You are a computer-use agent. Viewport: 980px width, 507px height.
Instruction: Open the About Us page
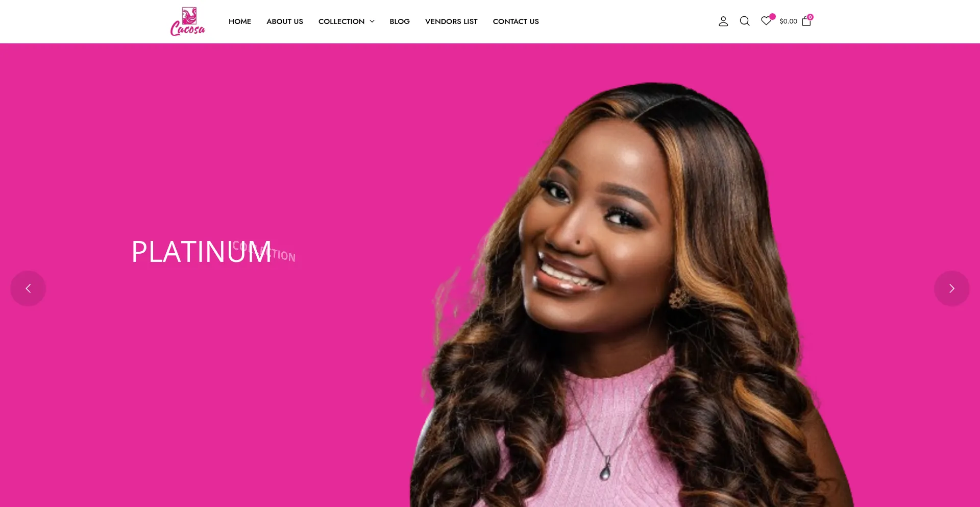coord(285,21)
